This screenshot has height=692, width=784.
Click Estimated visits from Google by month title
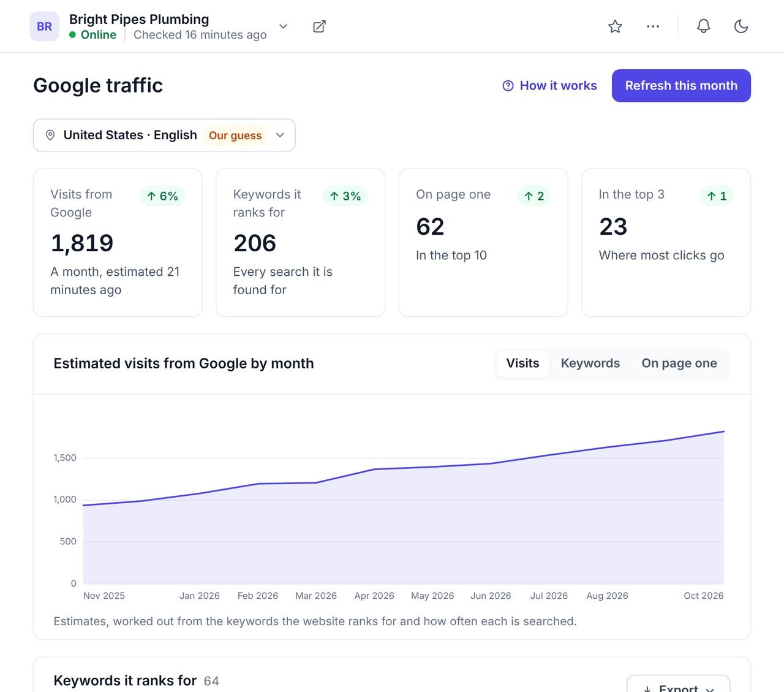point(184,363)
